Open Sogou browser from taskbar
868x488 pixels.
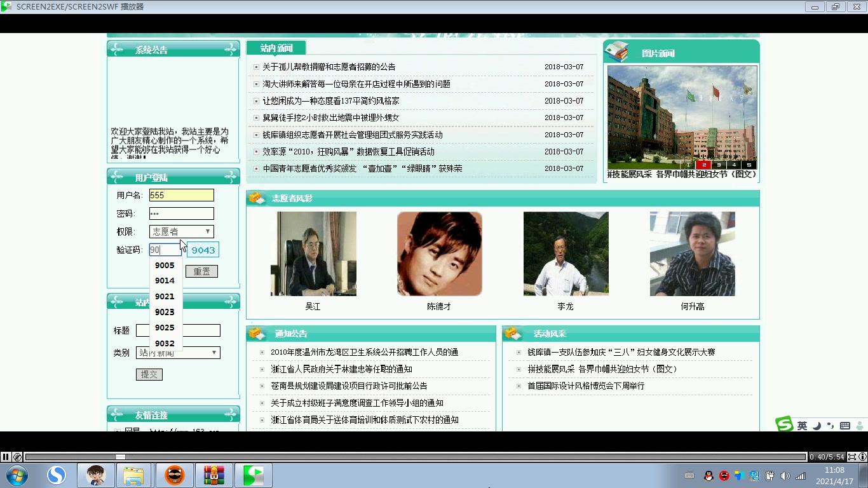[x=57, y=475]
